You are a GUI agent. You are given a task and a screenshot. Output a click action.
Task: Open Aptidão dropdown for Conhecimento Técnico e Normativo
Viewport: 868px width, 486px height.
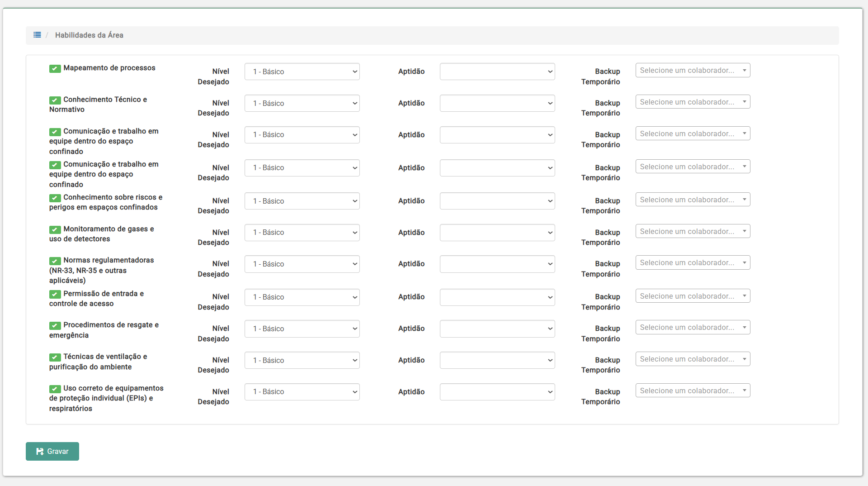click(497, 103)
